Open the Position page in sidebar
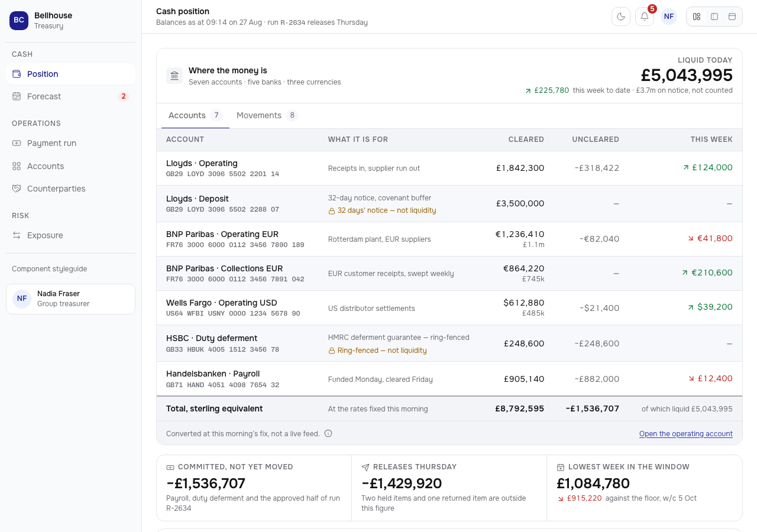 (70, 74)
